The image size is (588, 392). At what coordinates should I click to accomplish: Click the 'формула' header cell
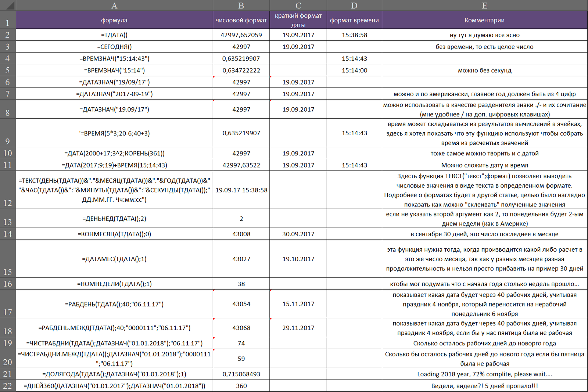(x=114, y=20)
